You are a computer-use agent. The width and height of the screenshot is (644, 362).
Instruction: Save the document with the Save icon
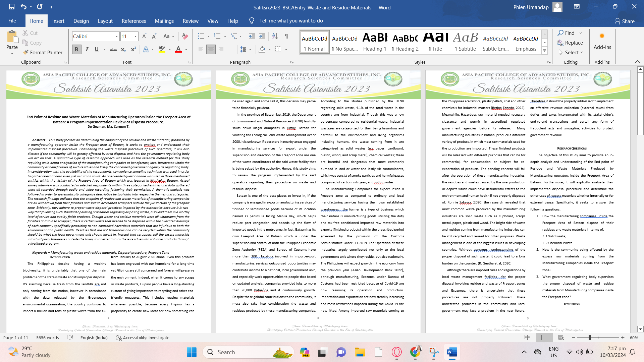12,7
